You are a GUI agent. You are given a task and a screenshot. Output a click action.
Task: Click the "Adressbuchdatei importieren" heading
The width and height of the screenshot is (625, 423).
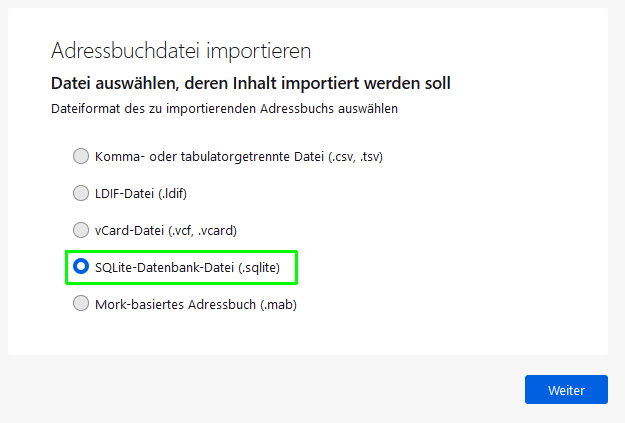click(181, 49)
